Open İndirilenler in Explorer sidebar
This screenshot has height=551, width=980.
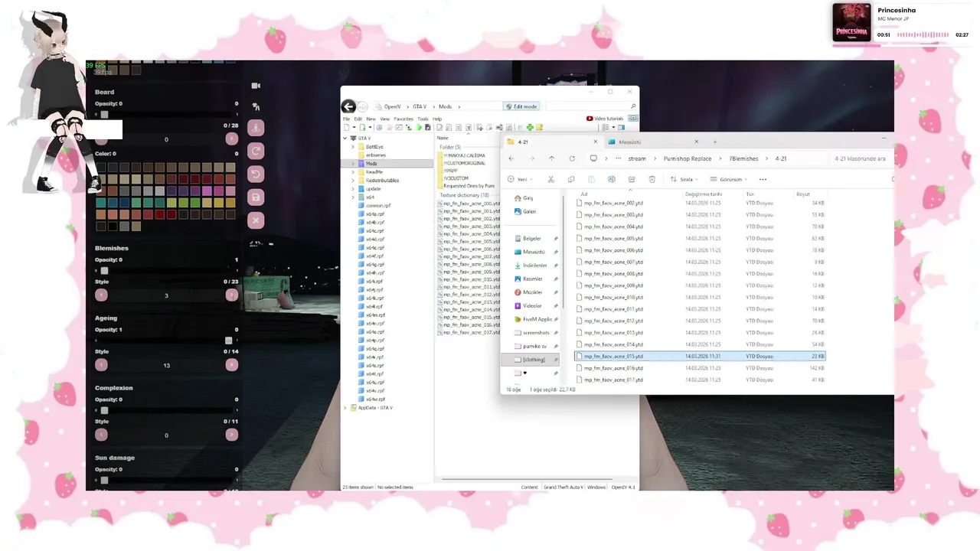(534, 265)
